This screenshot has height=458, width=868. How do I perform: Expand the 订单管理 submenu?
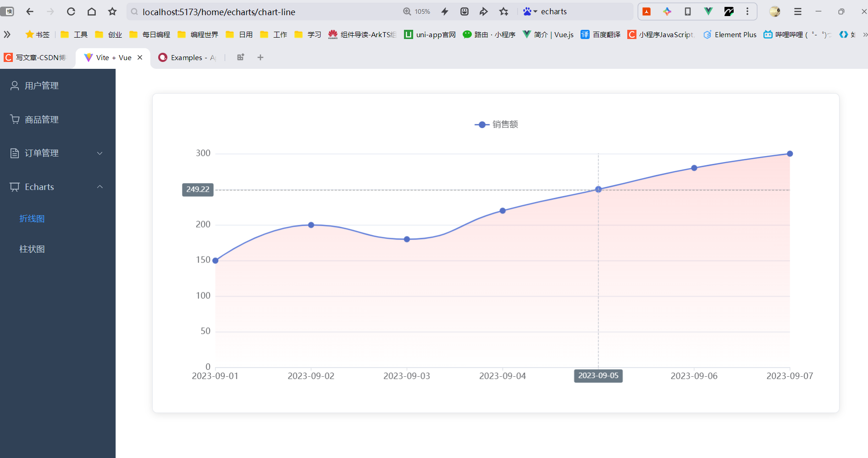[x=58, y=153]
